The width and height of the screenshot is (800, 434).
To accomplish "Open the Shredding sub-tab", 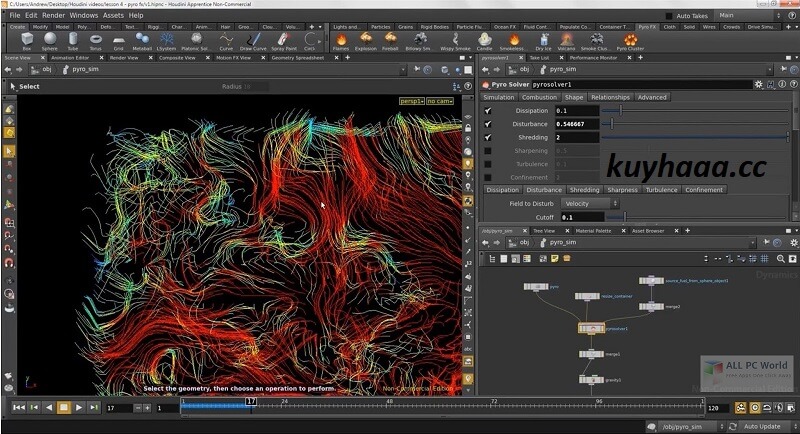I will tap(584, 190).
